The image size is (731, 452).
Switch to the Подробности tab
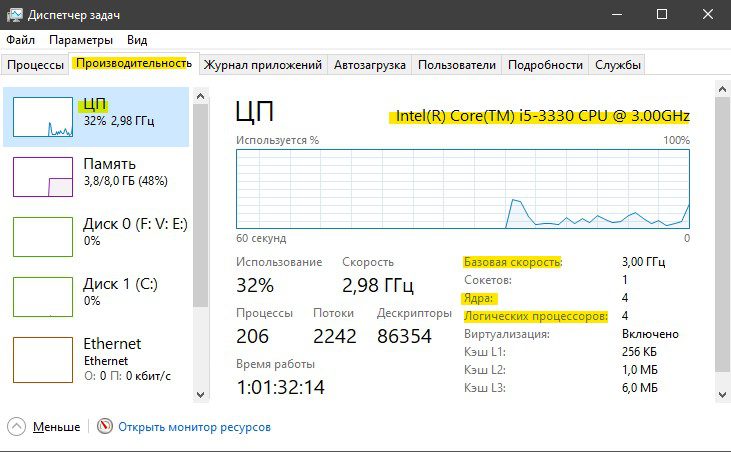(545, 64)
